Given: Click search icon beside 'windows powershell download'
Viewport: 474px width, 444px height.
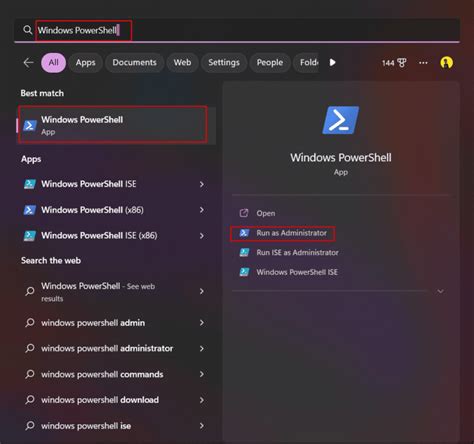Looking at the screenshot, I should coord(30,400).
